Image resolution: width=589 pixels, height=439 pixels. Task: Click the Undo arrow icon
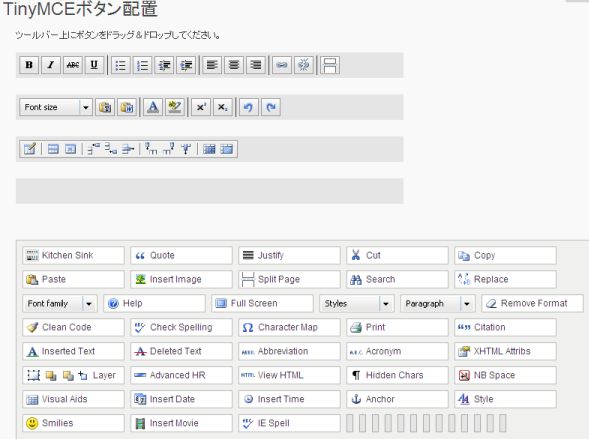[249, 107]
